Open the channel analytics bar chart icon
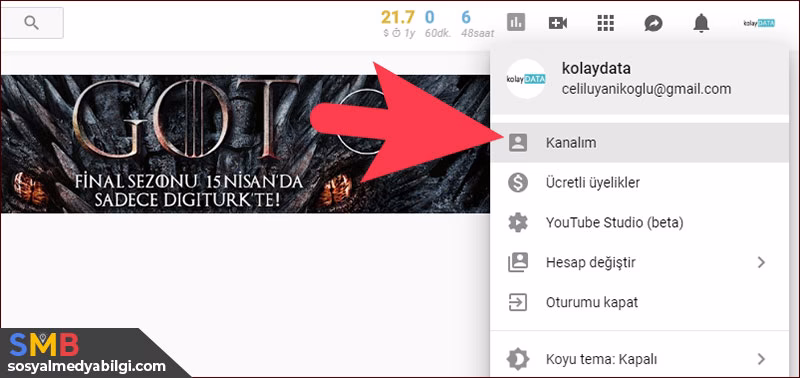This screenshot has width=800, height=378. pyautogui.click(x=516, y=22)
